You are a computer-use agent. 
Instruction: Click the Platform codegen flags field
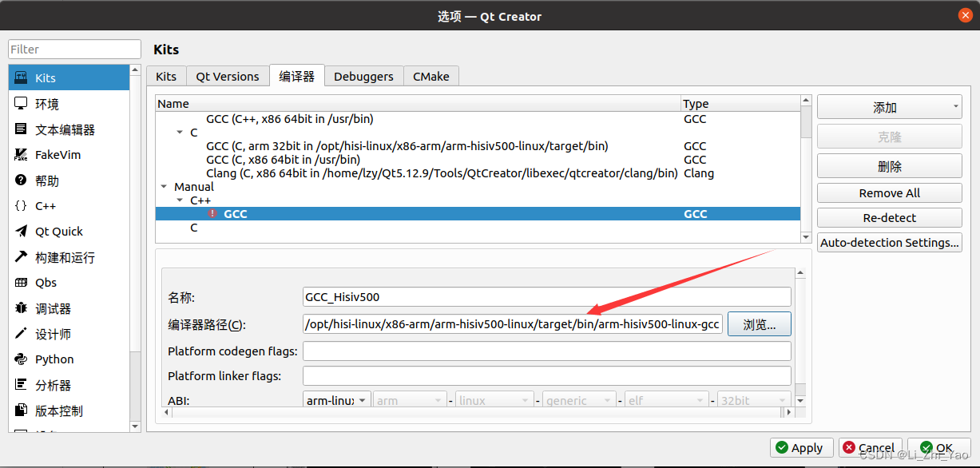(x=547, y=351)
